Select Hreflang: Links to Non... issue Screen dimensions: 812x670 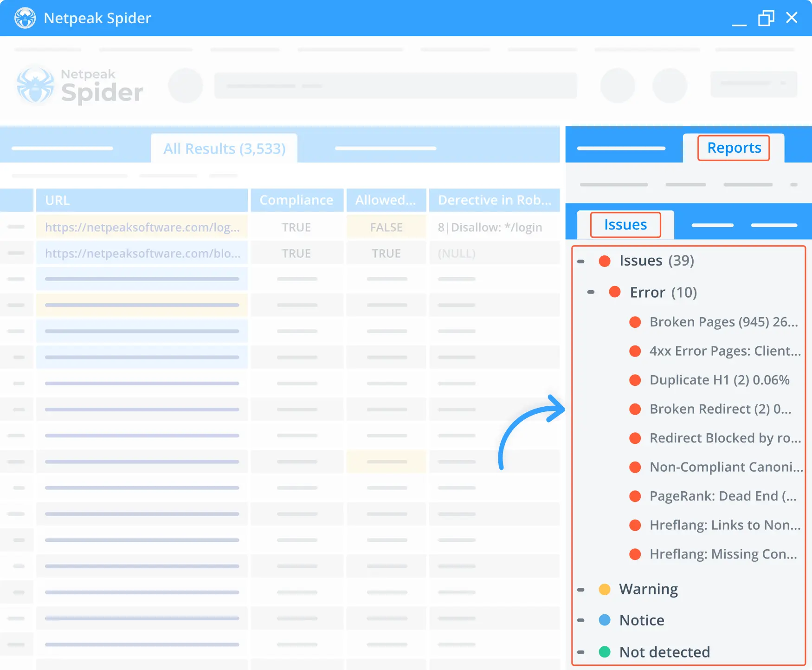point(715,525)
